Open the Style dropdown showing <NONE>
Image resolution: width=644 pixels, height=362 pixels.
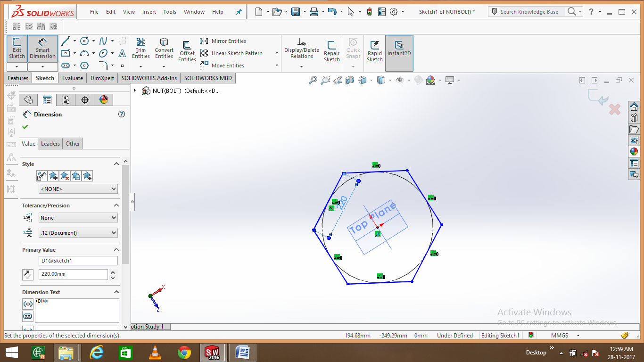tap(78, 189)
